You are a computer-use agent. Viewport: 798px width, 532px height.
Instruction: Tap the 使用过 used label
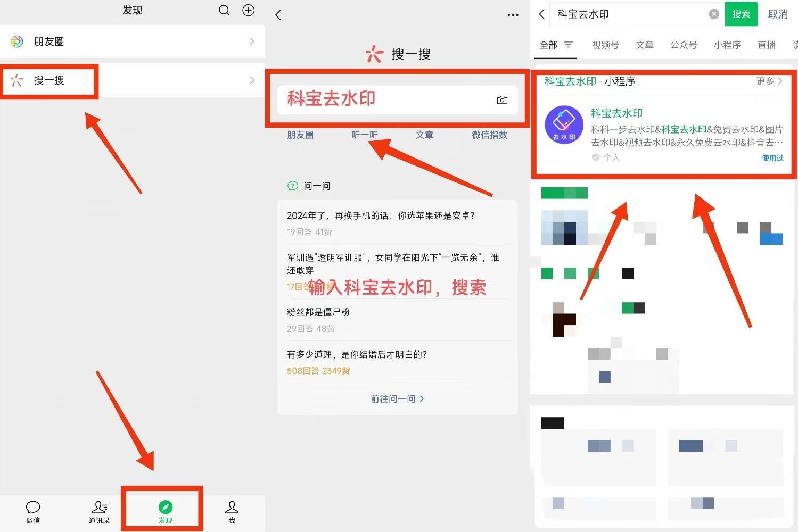(772, 158)
